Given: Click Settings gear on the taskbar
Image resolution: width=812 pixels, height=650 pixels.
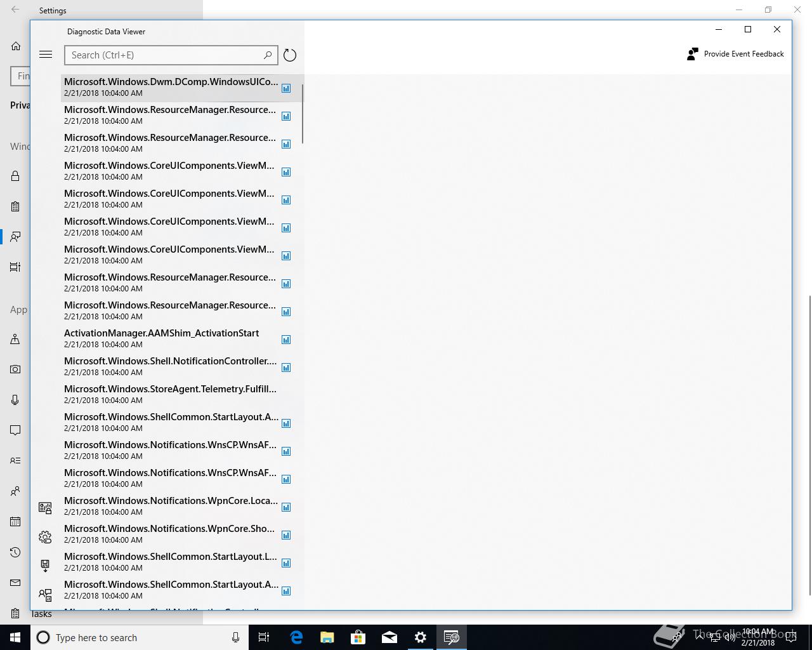Looking at the screenshot, I should pyautogui.click(x=421, y=637).
